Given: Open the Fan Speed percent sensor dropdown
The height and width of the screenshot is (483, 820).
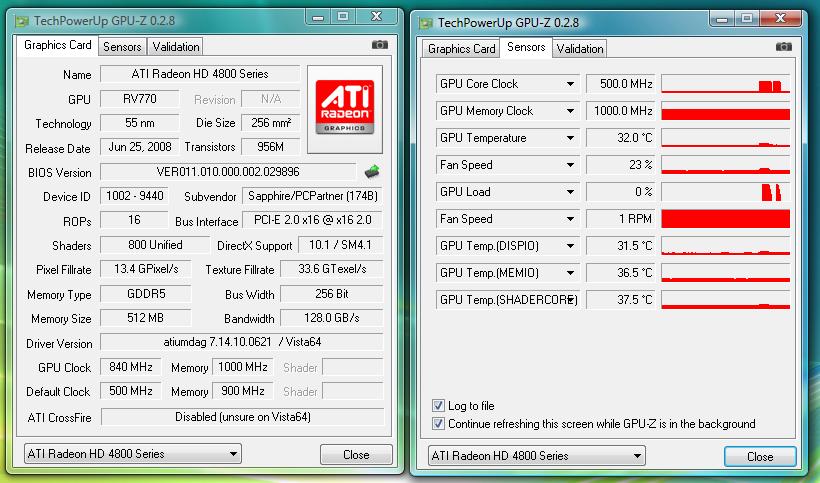Looking at the screenshot, I should (x=571, y=165).
